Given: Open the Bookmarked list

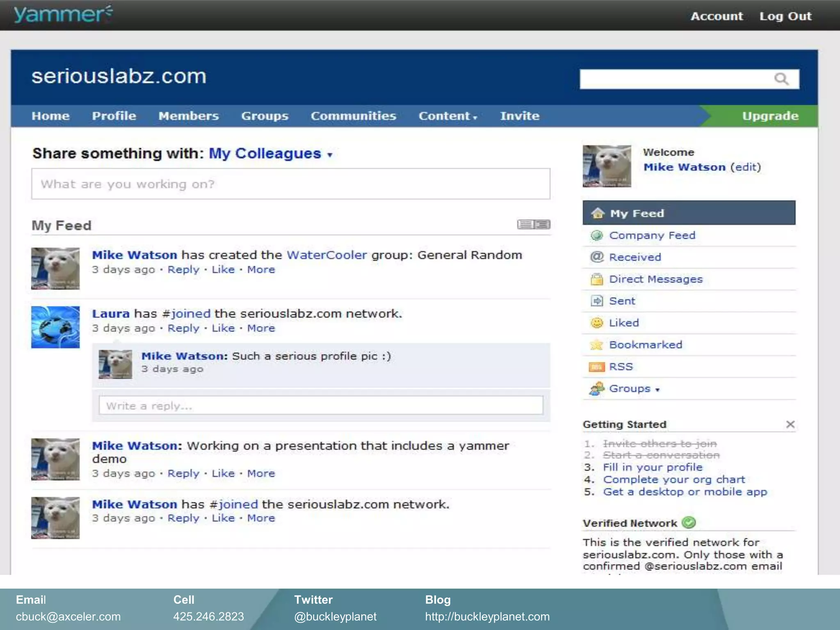Looking at the screenshot, I should coord(646,345).
